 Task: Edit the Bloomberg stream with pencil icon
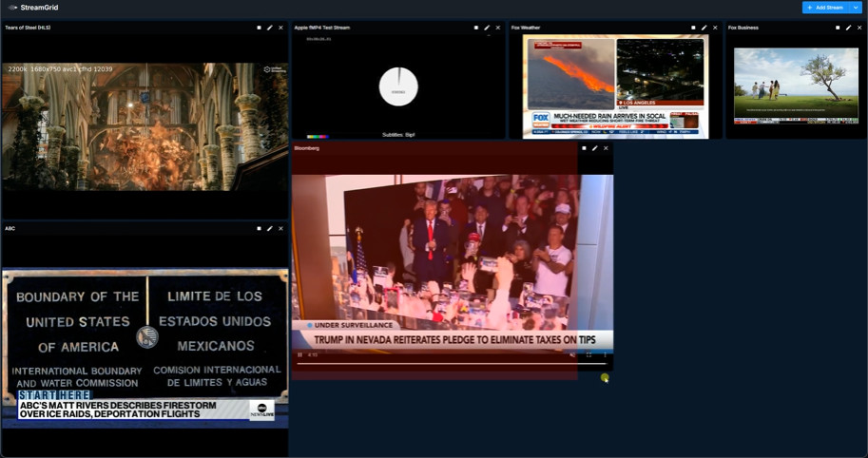pos(595,148)
